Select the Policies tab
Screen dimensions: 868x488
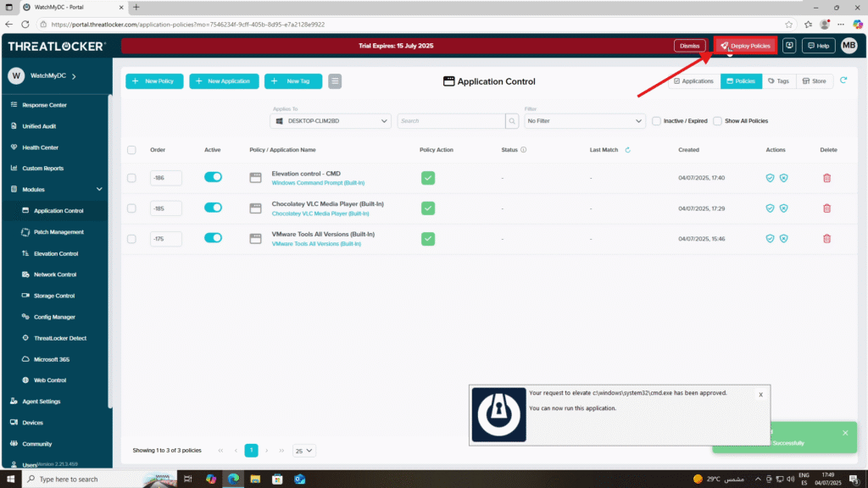[x=741, y=81]
